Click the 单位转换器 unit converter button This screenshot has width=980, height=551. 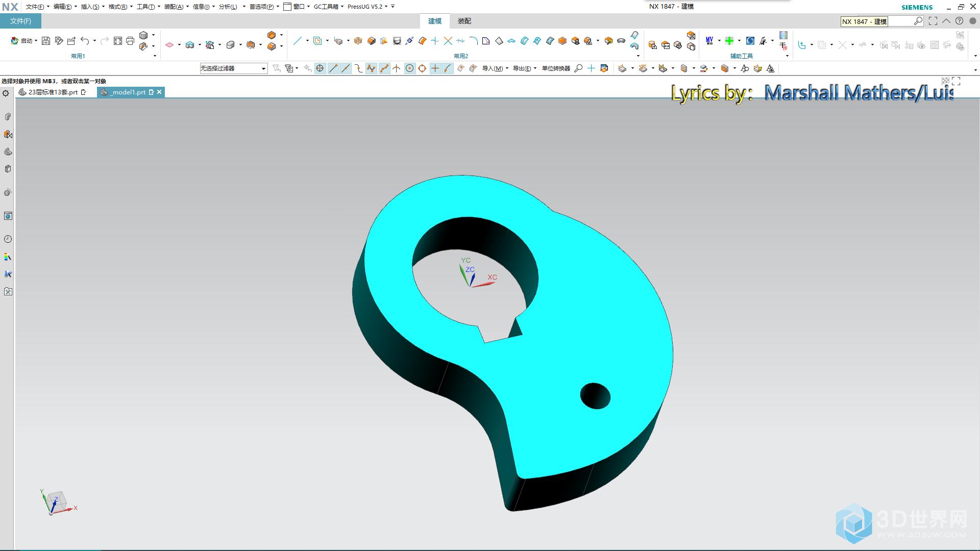point(556,68)
